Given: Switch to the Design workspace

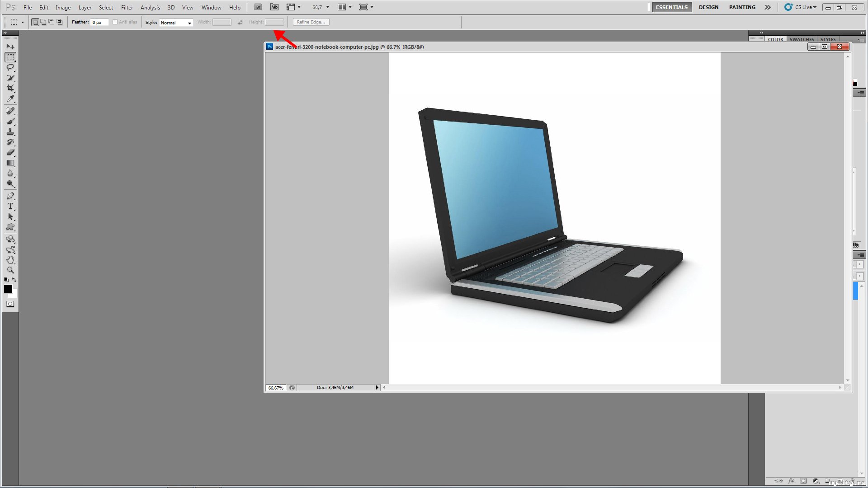Looking at the screenshot, I should 708,7.
